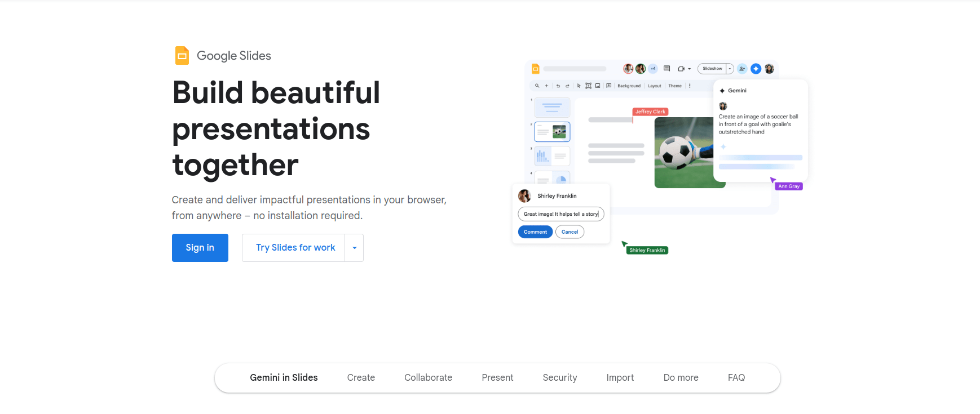The height and width of the screenshot is (414, 980).
Task: Click Layout in the mockup toolbar
Action: click(x=654, y=86)
